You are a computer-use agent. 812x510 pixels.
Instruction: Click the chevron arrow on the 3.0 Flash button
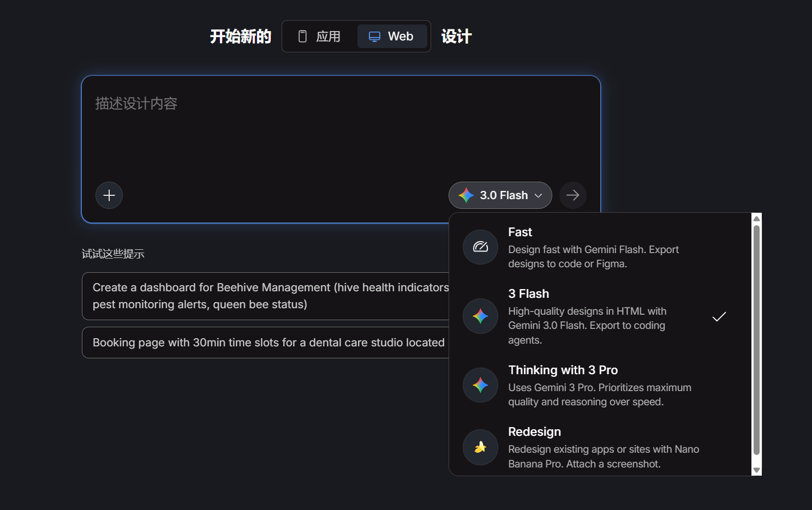(539, 196)
